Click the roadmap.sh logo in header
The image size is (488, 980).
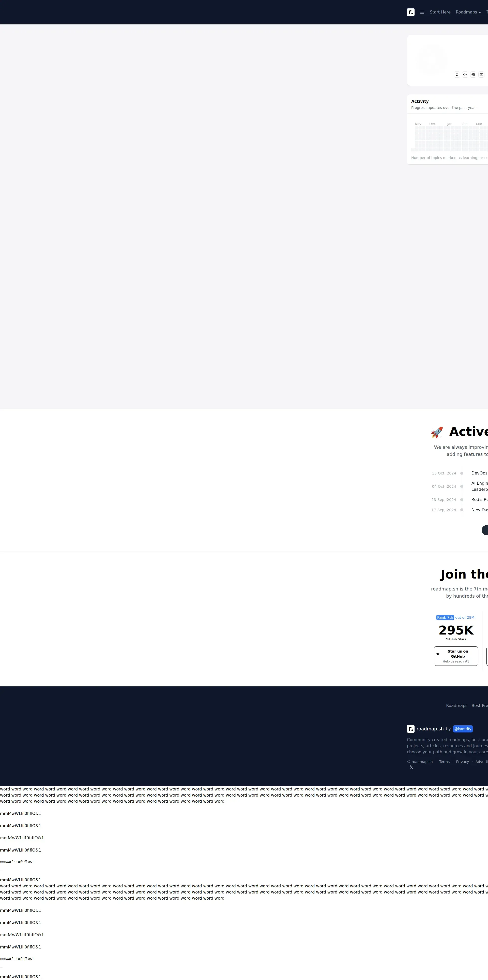coord(410,12)
